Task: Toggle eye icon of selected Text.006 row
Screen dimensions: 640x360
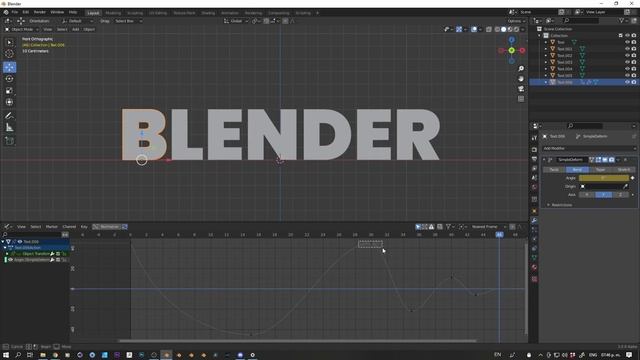Action: pyautogui.click(x=627, y=82)
